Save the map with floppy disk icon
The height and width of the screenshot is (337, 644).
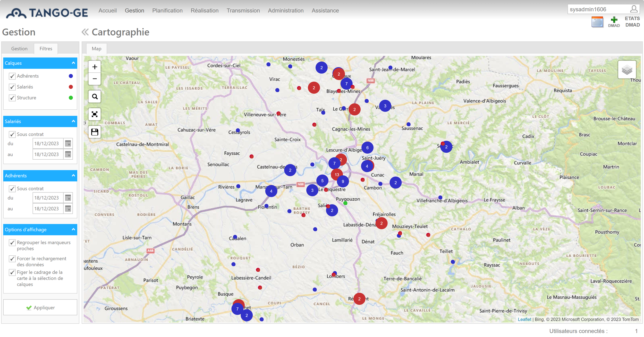(x=95, y=132)
